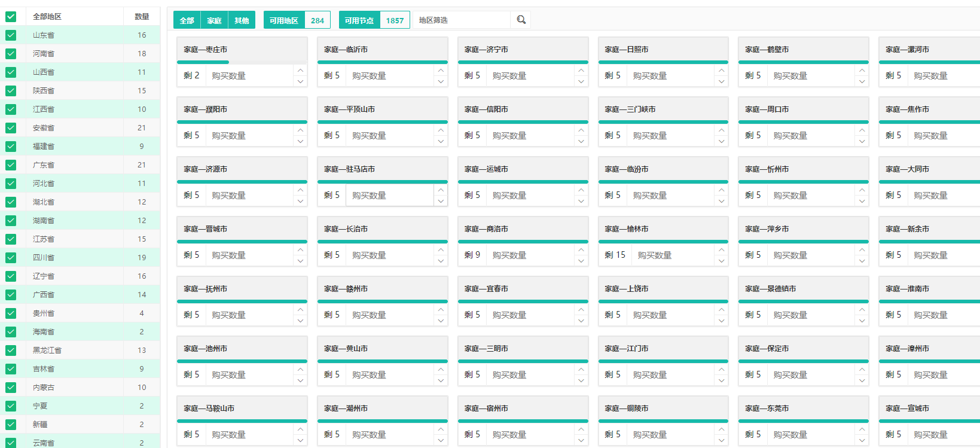
Task: Click the 家庭—江门市 card header
Action: tap(663, 349)
